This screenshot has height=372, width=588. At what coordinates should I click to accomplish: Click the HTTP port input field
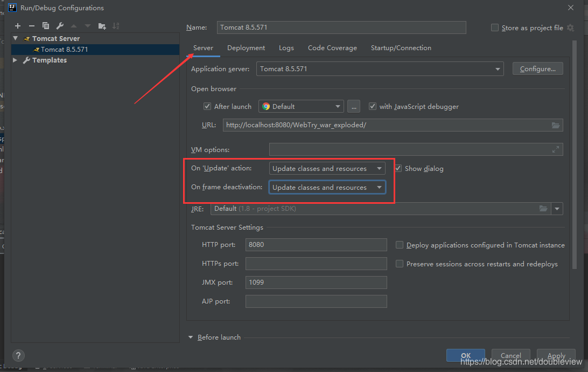[316, 245]
